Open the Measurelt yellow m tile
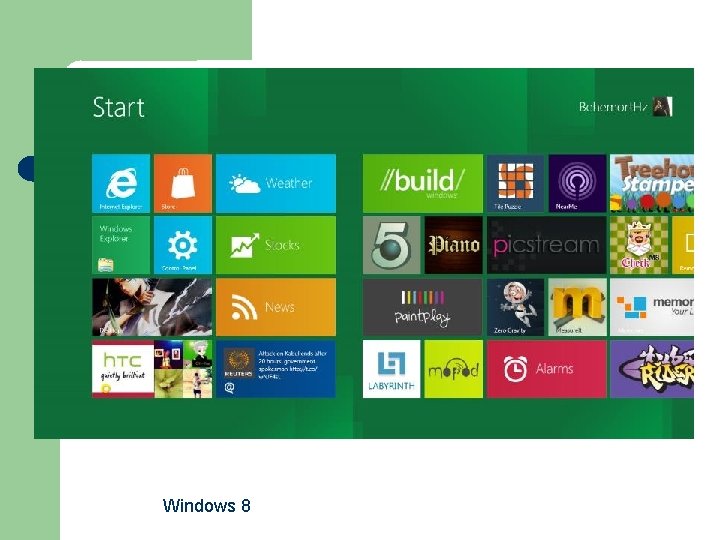The width and height of the screenshot is (720, 540). coord(577,307)
